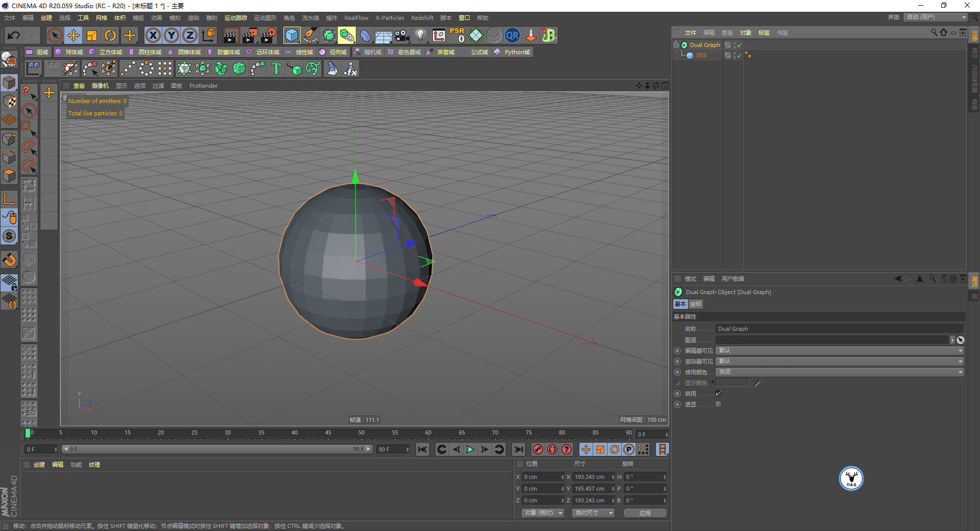Click the 线性域 field button

click(x=299, y=52)
